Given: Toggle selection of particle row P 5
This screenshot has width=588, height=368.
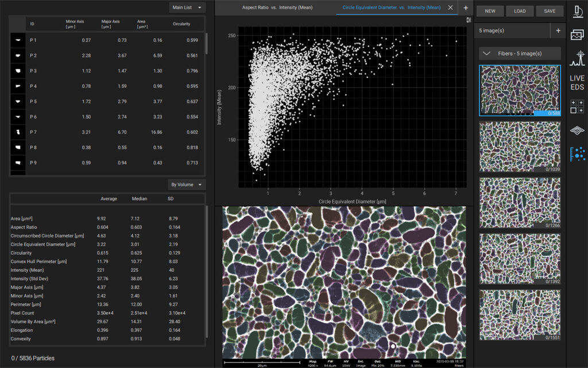Looking at the screenshot, I should pyautogui.click(x=103, y=101).
